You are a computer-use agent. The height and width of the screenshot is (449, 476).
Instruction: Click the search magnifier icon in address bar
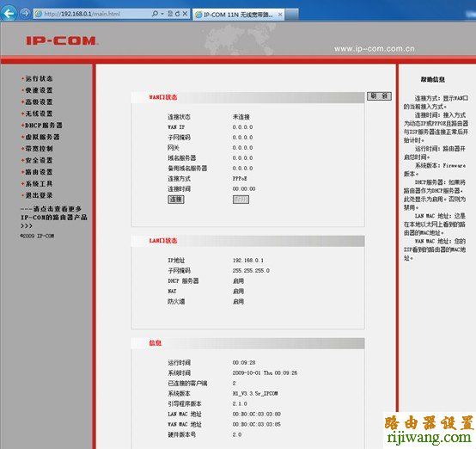(x=155, y=14)
